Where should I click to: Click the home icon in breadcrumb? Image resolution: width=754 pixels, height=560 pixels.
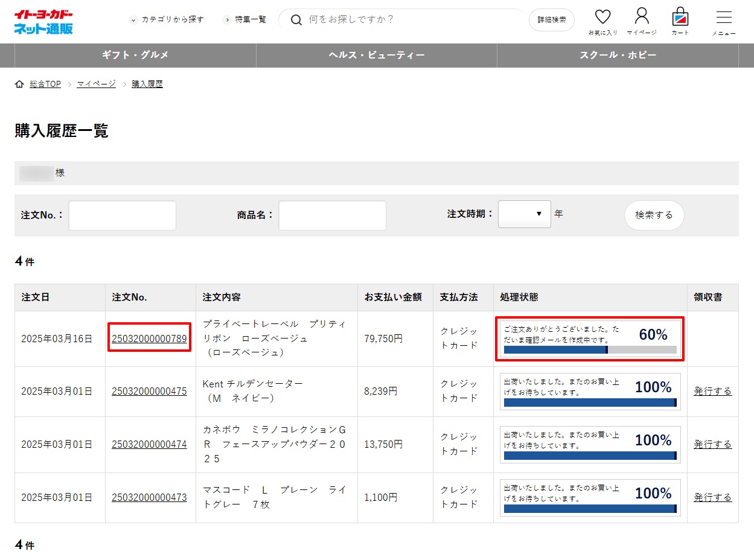[19, 84]
